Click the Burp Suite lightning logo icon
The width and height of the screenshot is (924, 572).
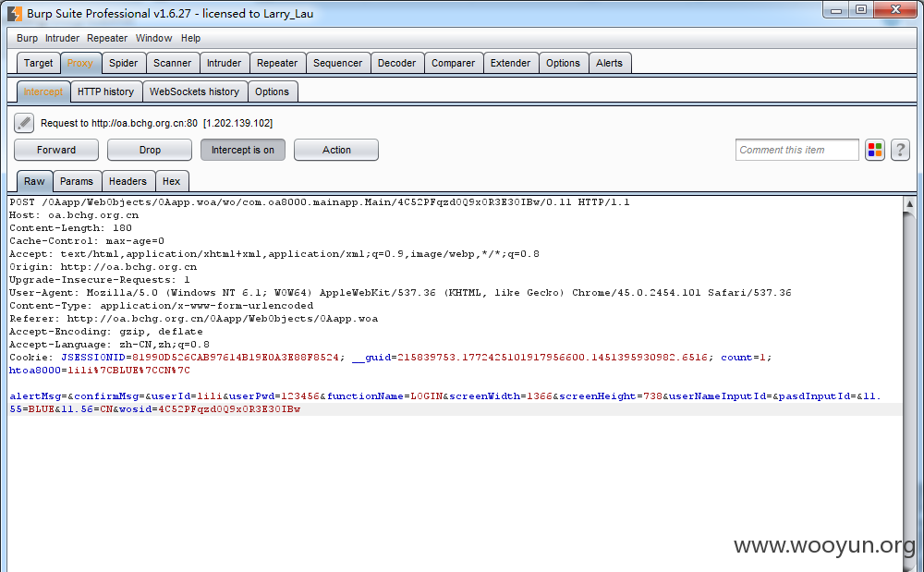(x=15, y=13)
